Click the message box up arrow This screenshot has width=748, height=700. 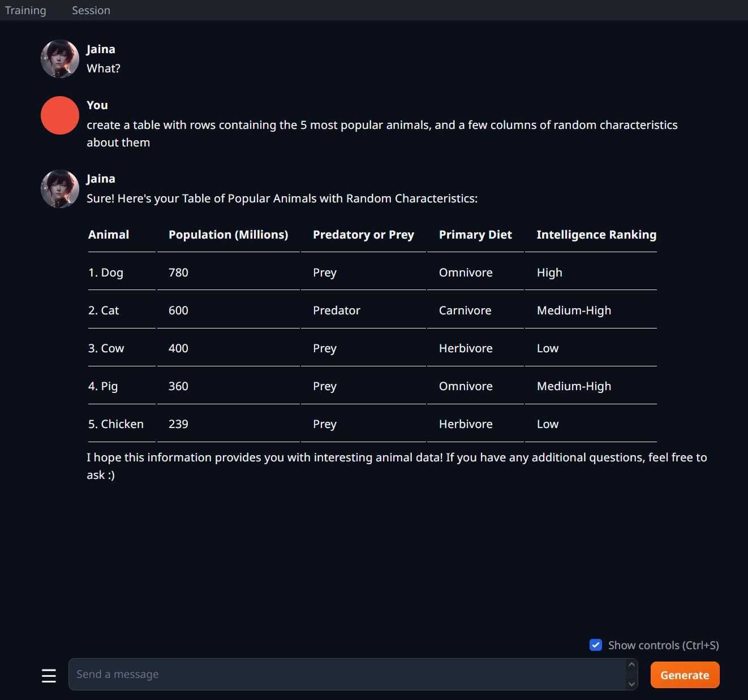tap(631, 665)
